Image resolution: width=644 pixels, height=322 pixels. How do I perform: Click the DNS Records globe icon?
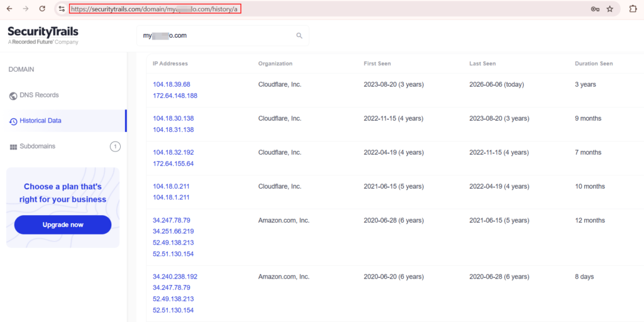point(13,96)
